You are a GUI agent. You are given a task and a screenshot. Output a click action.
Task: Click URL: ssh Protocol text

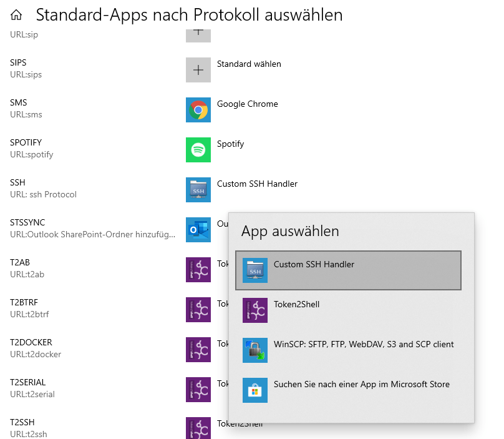tap(43, 195)
